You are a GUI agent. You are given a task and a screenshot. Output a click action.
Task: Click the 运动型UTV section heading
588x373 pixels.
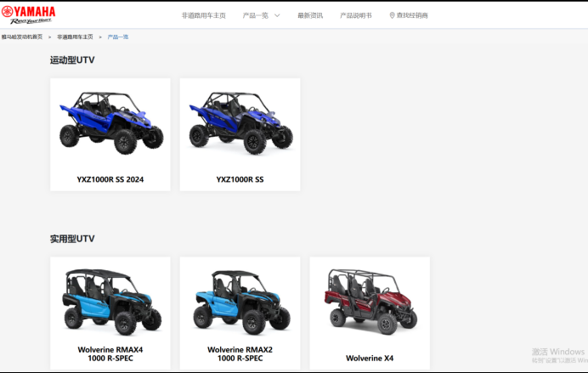point(72,60)
